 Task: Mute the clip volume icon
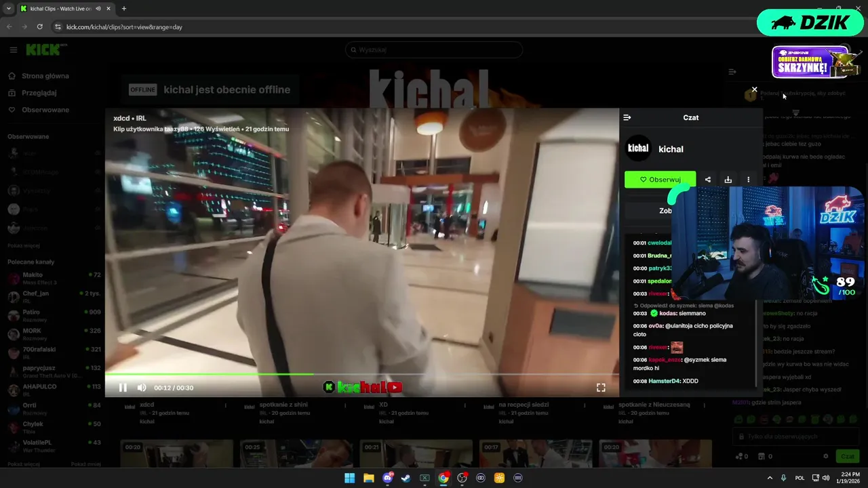pos(142,388)
